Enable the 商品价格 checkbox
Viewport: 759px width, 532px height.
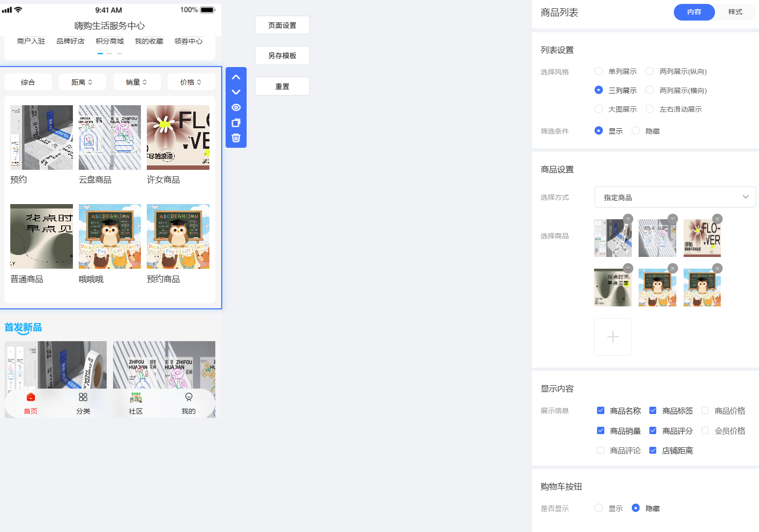[705, 411]
